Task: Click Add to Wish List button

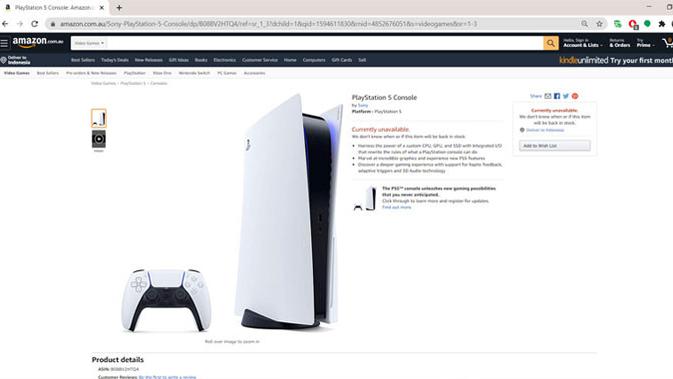Action: tap(555, 146)
